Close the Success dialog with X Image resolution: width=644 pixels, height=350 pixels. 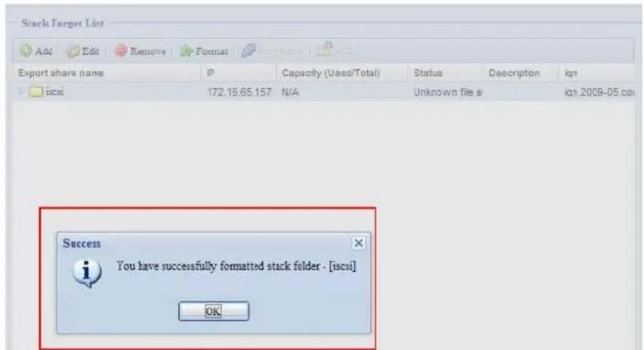[x=358, y=243]
